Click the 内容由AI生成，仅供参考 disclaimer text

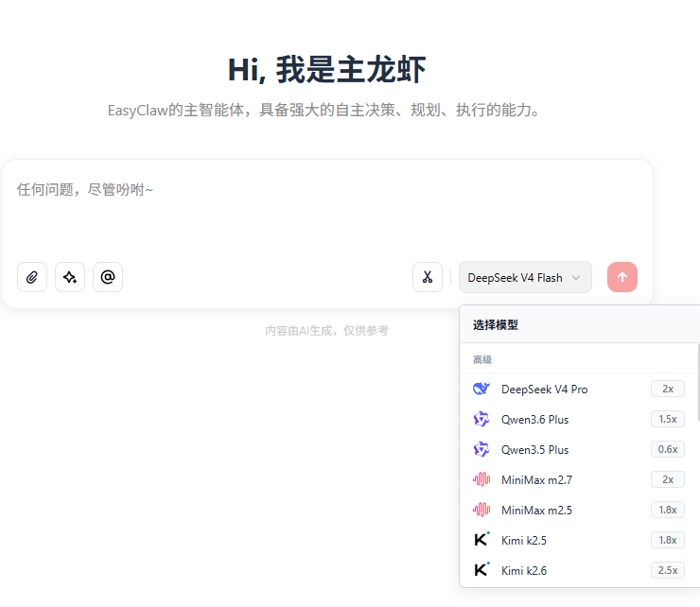point(326,331)
